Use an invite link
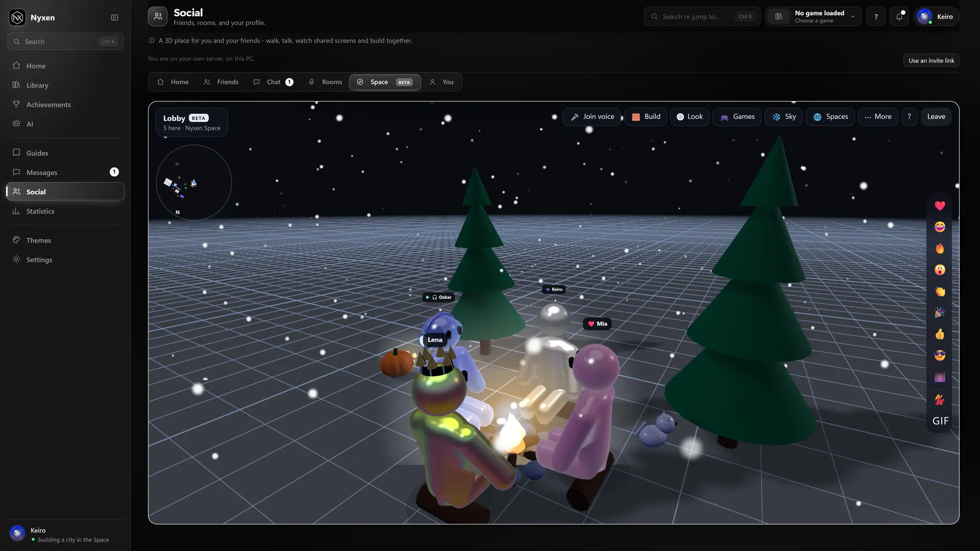This screenshot has width=980, height=551. click(931, 61)
